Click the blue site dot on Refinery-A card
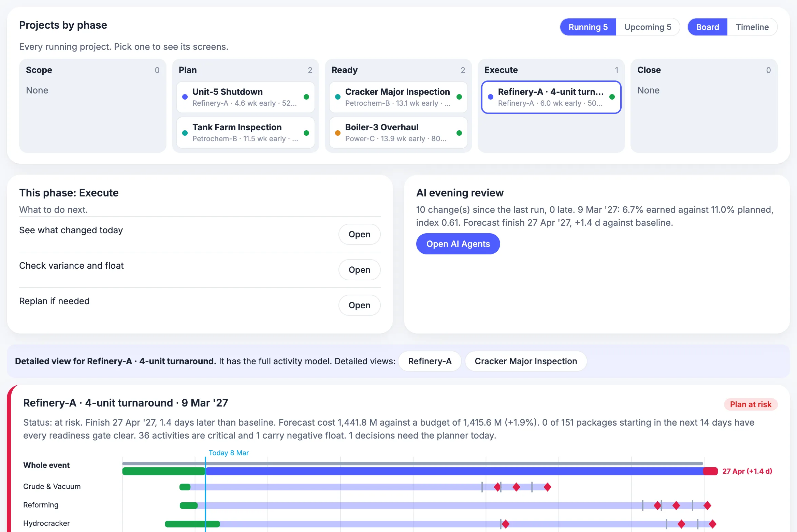The width and height of the screenshot is (797, 532). (x=491, y=97)
